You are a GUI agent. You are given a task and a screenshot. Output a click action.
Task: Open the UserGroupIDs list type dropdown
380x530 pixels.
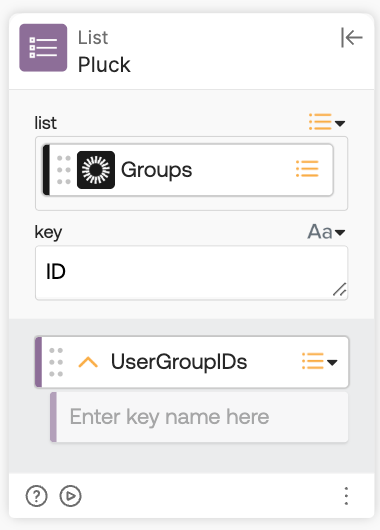coord(319,361)
